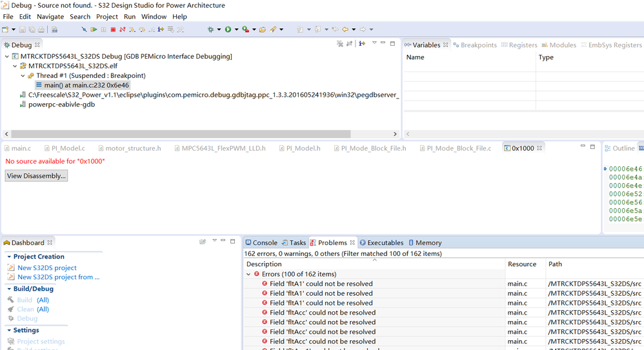This screenshot has height=350, width=644.
Task: Click the Step Return icon
Action: point(152,30)
